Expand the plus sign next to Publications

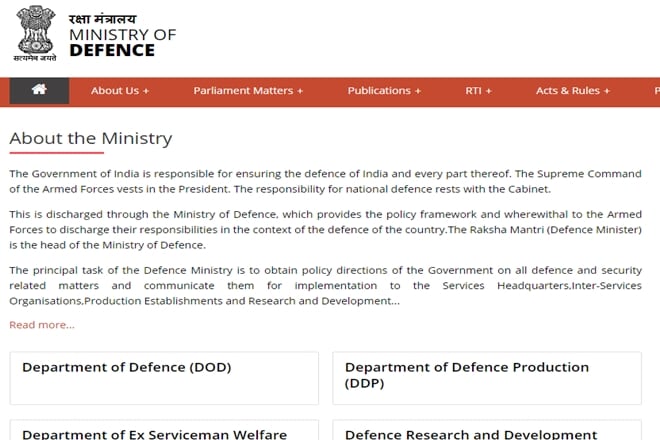[418, 91]
